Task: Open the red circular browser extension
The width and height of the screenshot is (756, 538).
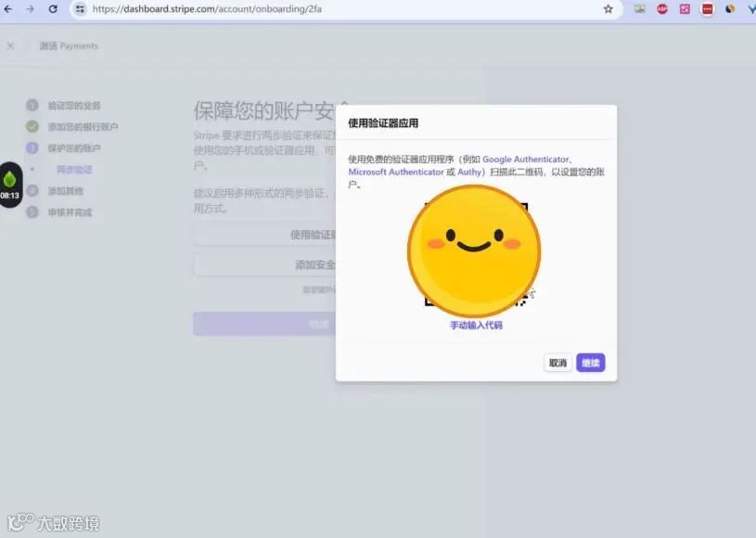Action: pos(660,8)
